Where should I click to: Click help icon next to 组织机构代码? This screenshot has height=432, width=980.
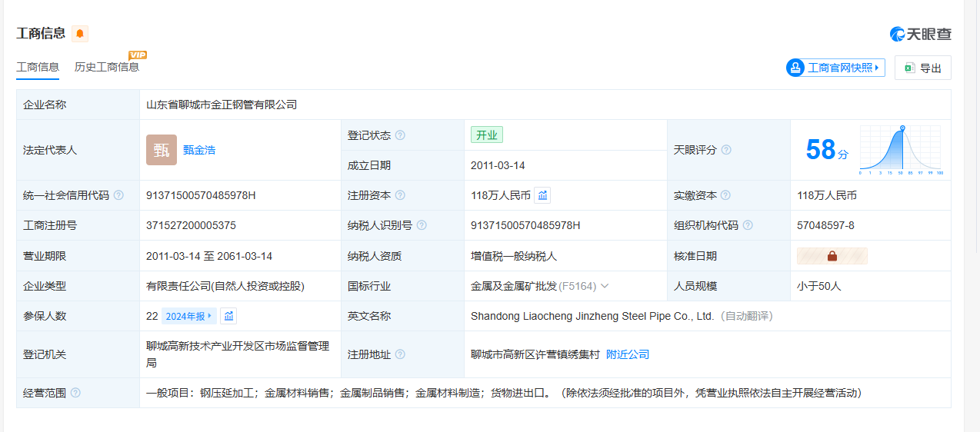point(748,225)
